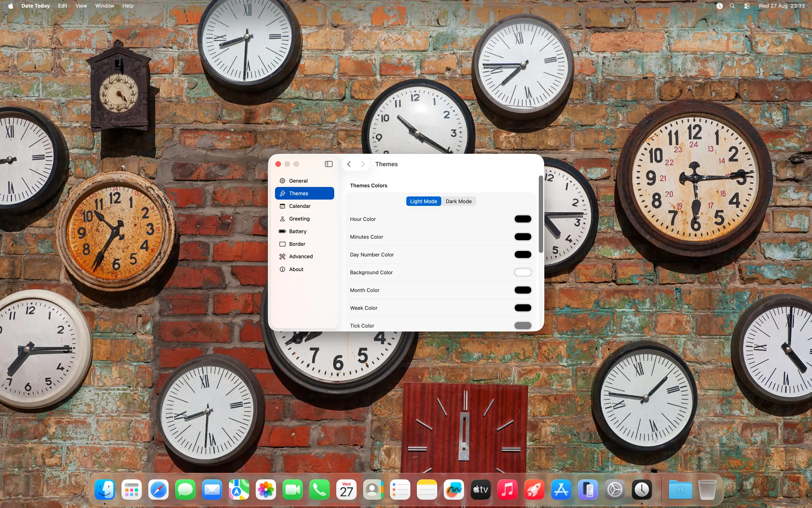Screen dimensions: 812x508
Task: Open General settings in sidebar
Action: (304, 181)
